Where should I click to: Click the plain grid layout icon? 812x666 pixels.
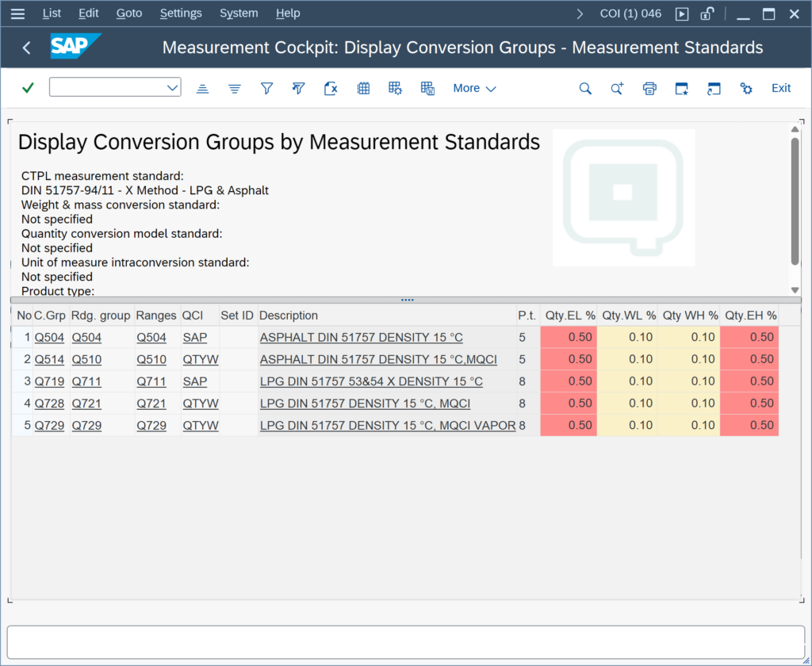coord(363,89)
